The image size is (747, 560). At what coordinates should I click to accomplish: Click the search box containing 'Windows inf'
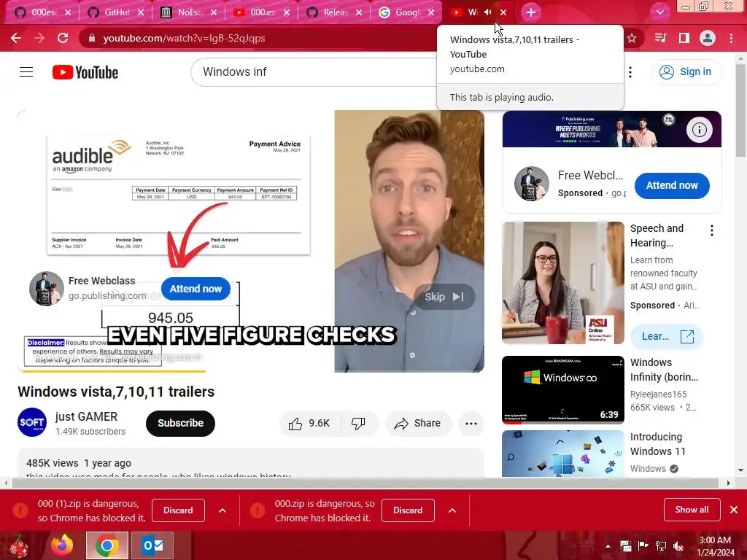point(314,72)
